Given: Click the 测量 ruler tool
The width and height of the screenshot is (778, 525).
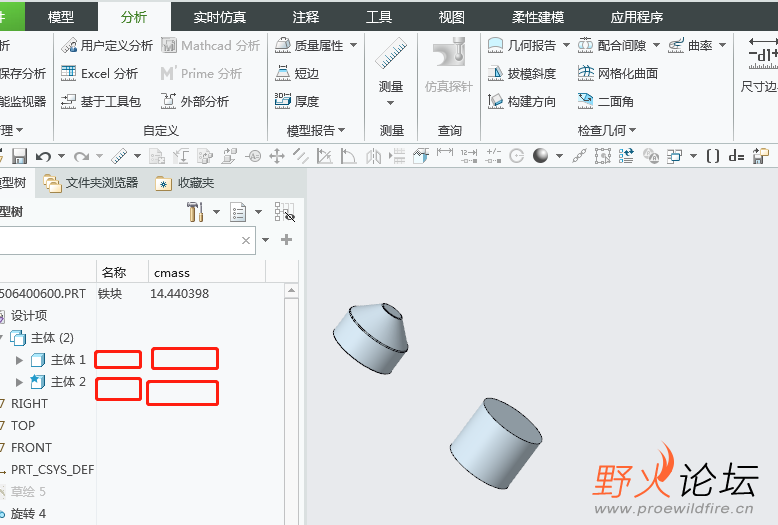Looking at the screenshot, I should tap(390, 54).
